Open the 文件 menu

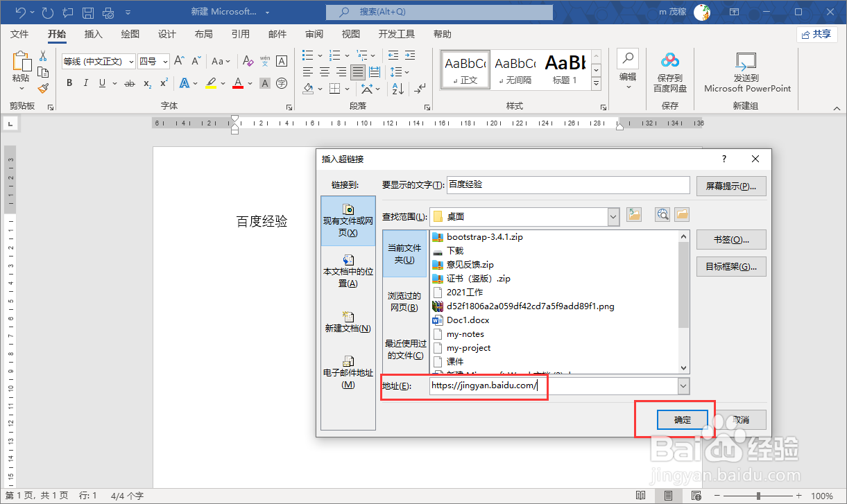pyautogui.click(x=19, y=34)
